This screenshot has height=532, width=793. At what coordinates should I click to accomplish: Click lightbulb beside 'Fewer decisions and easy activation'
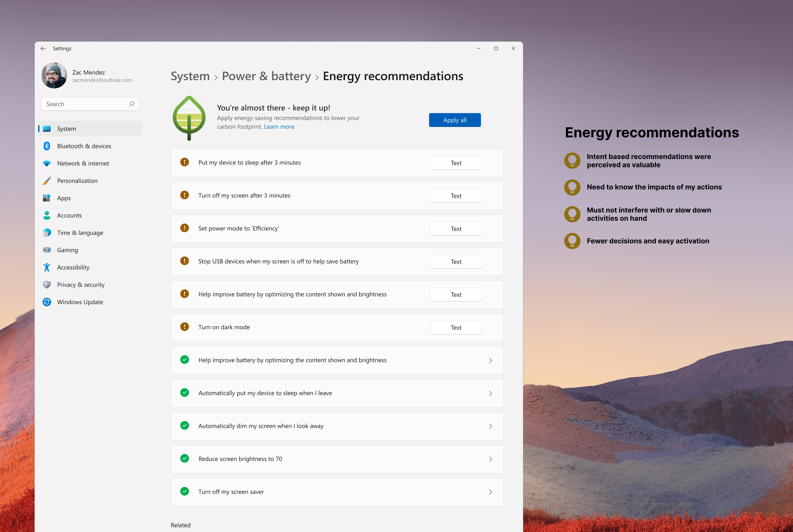point(572,241)
